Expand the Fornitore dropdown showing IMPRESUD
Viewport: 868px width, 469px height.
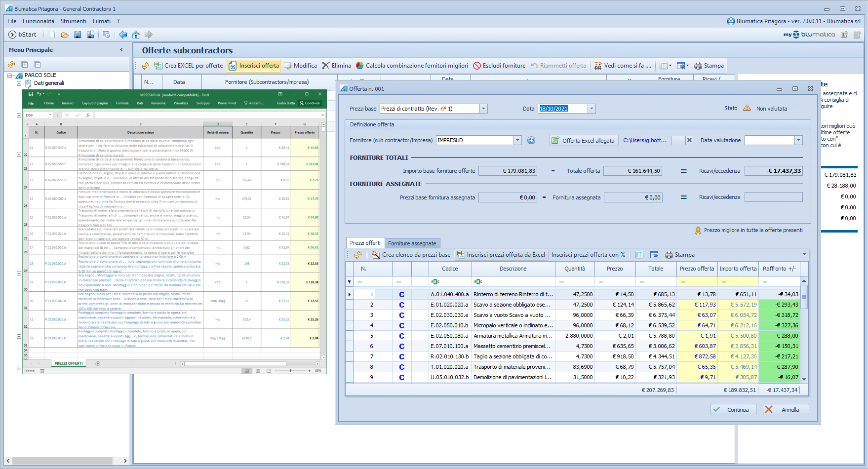click(x=517, y=140)
